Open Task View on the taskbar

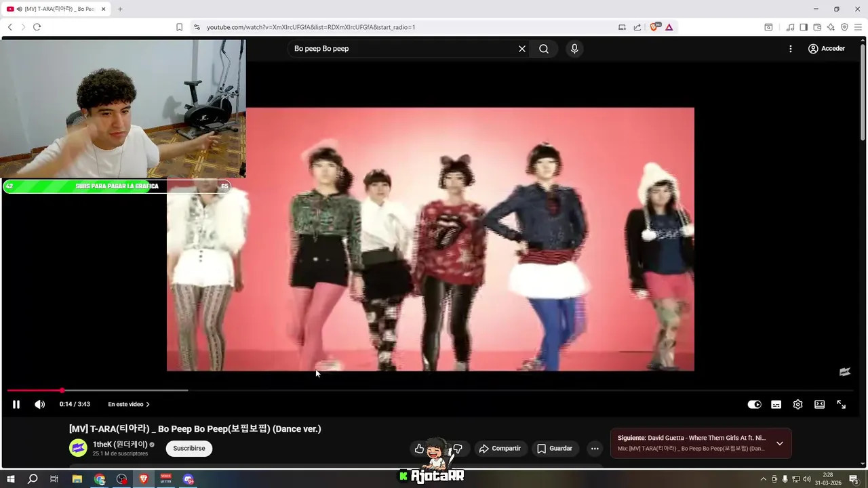coord(54,479)
